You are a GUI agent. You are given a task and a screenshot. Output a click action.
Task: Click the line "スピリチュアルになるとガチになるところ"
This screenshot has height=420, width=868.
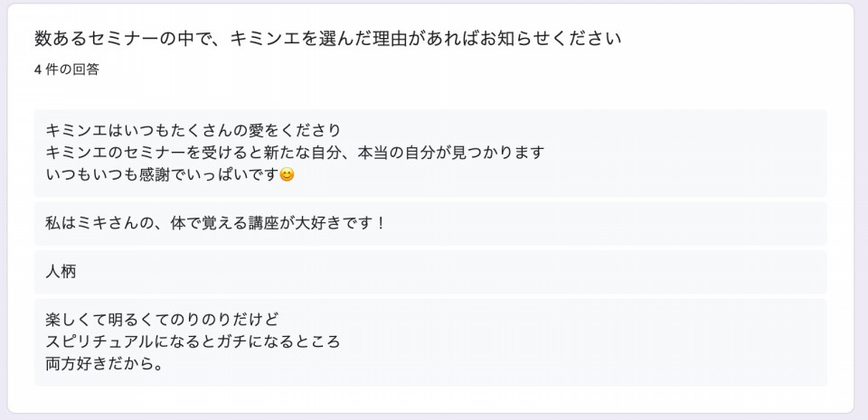click(193, 342)
